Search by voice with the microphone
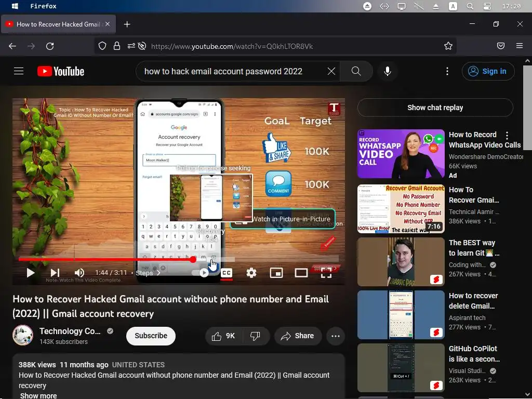Viewport: 532px width, 399px height. pos(388,71)
